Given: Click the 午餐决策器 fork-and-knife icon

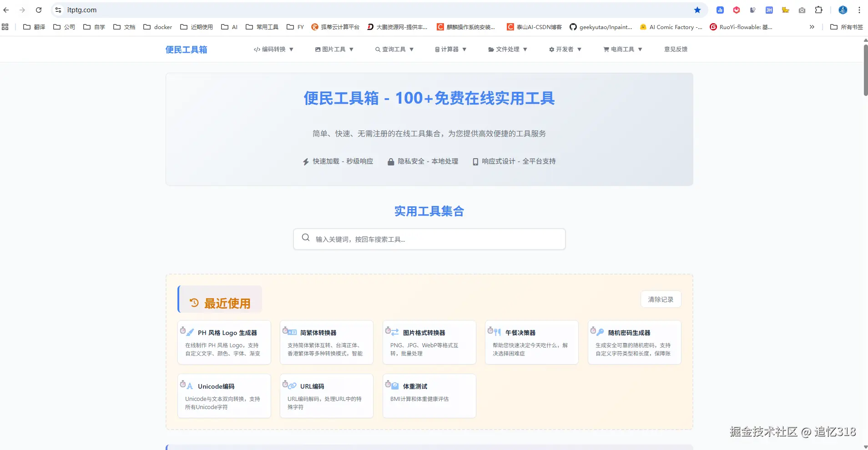Looking at the screenshot, I should pos(498,332).
